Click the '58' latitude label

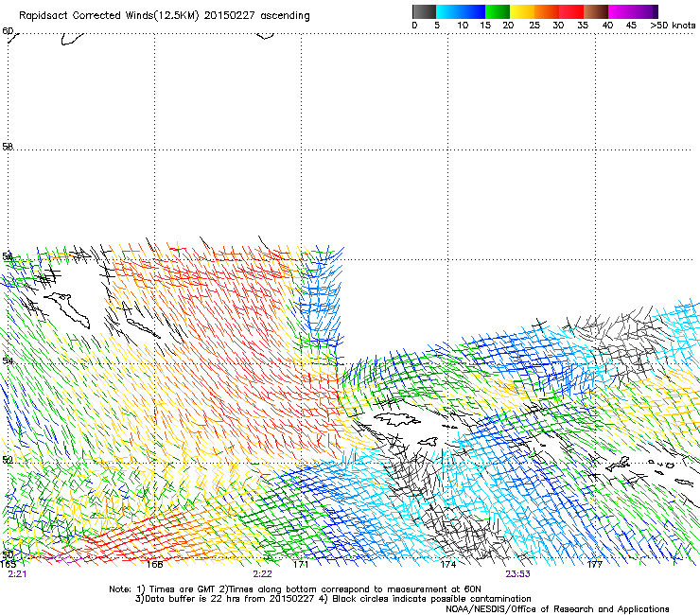(8, 147)
